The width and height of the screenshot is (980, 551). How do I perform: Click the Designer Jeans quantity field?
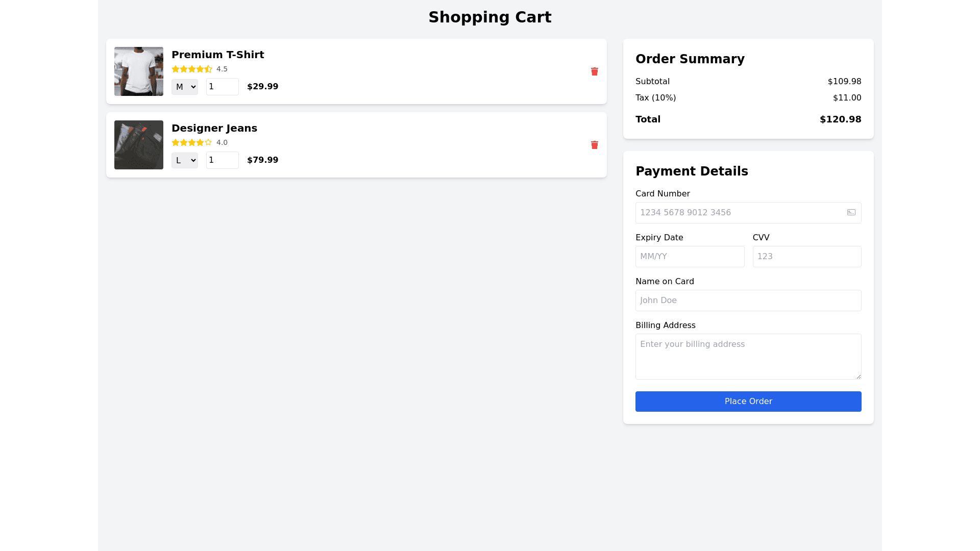[222, 160]
